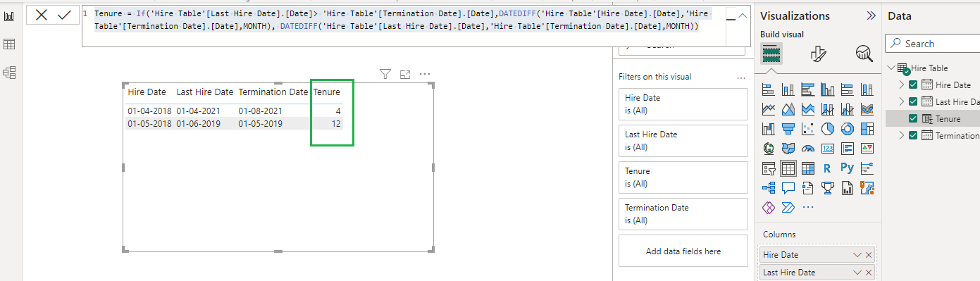Cancel the formula with the X icon
980x281 pixels.
42,15
